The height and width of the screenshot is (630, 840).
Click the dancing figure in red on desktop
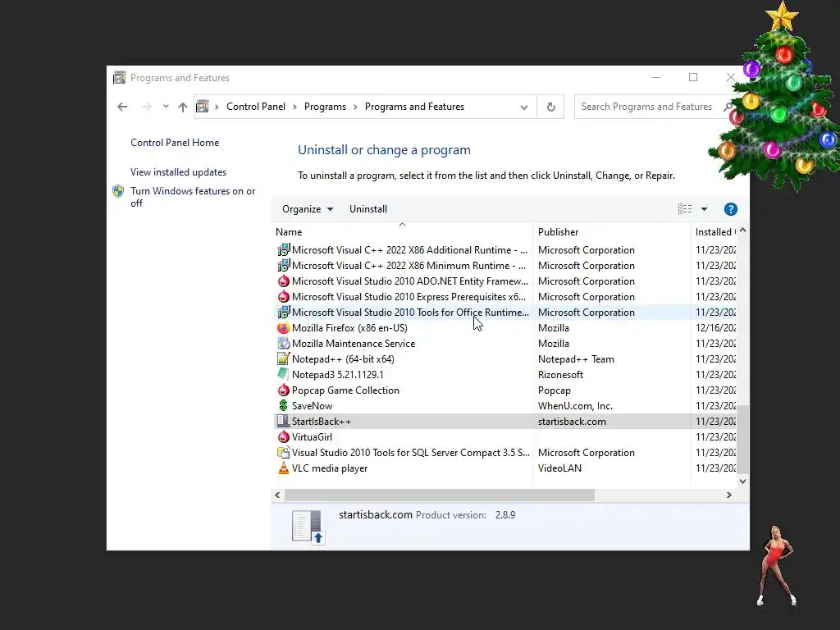tap(778, 566)
